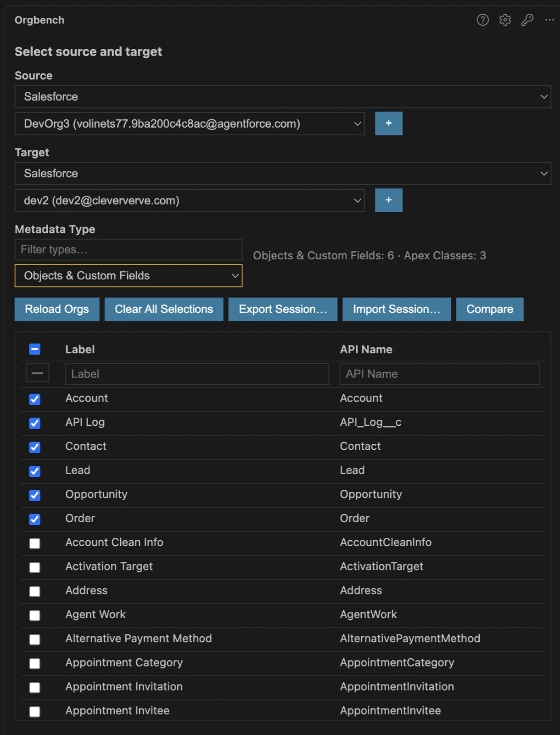Focus the API Name column filter field
Screen dimensions: 560x735
click(440, 374)
